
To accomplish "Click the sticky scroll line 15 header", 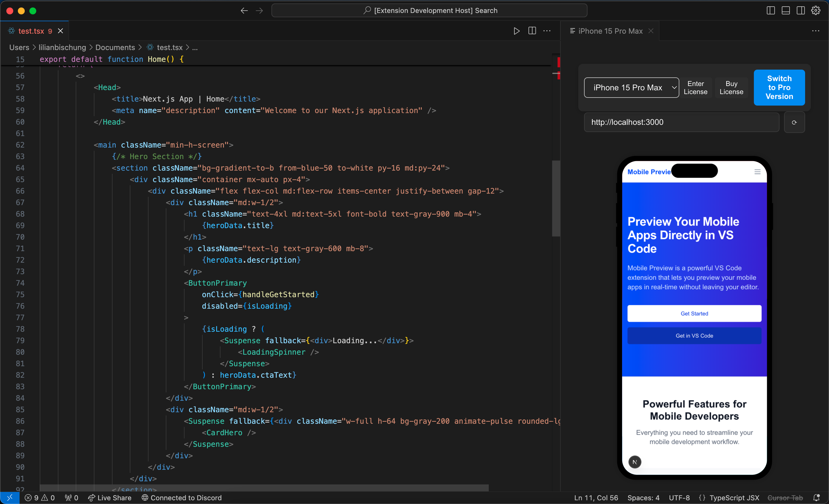I will point(276,59).
